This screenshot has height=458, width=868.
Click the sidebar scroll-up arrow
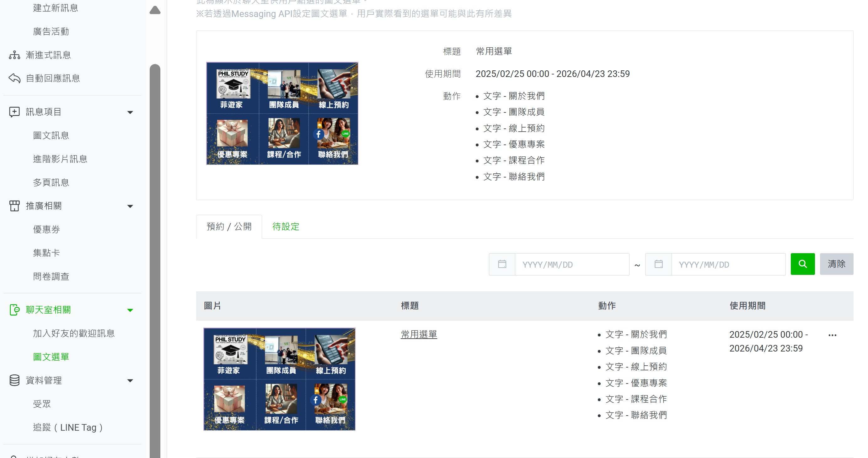click(155, 10)
